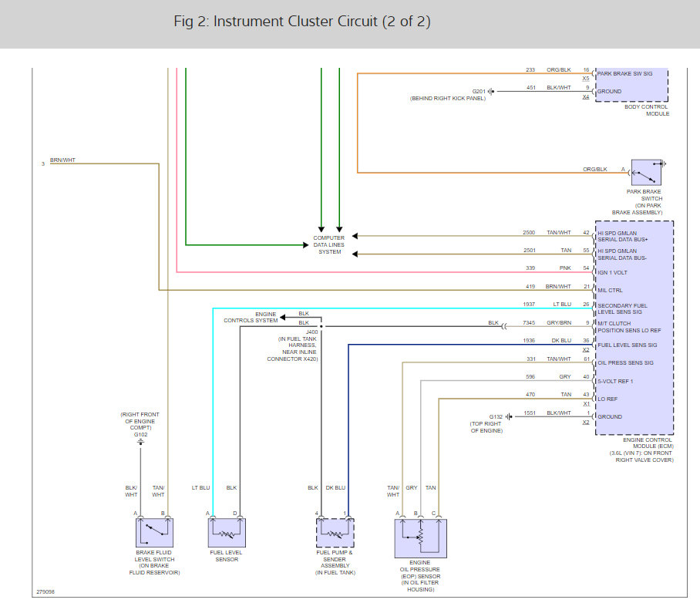Select the OIL PRESS SENS SIG label
This screenshot has height=603, width=700.
[625, 363]
